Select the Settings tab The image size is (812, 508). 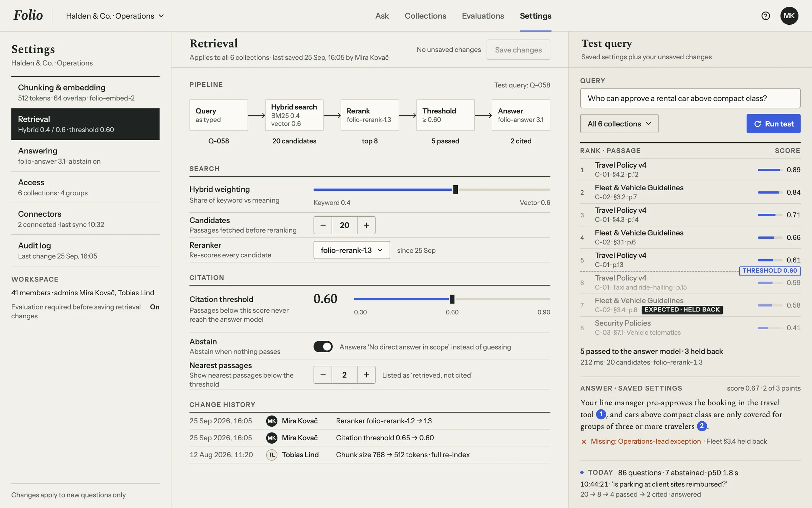point(536,16)
